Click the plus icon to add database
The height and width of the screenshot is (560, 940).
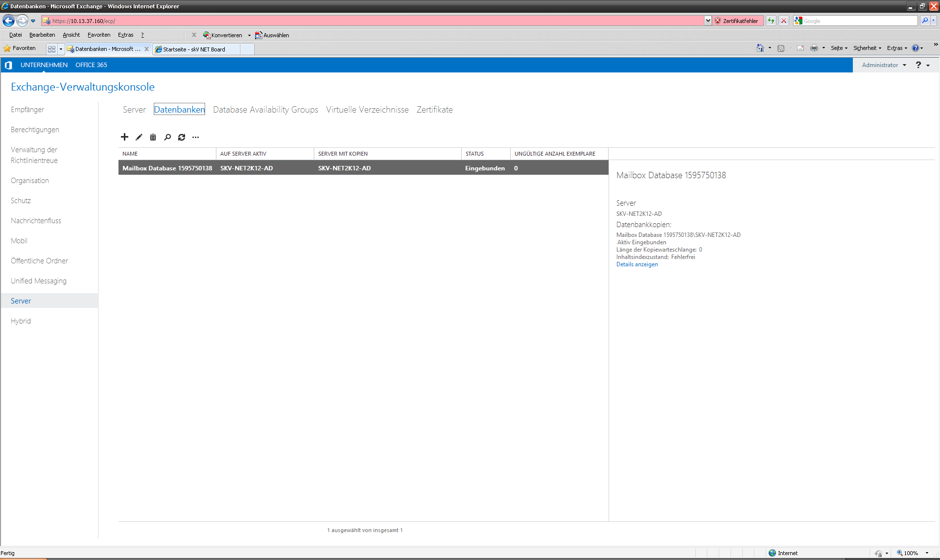coord(124,137)
